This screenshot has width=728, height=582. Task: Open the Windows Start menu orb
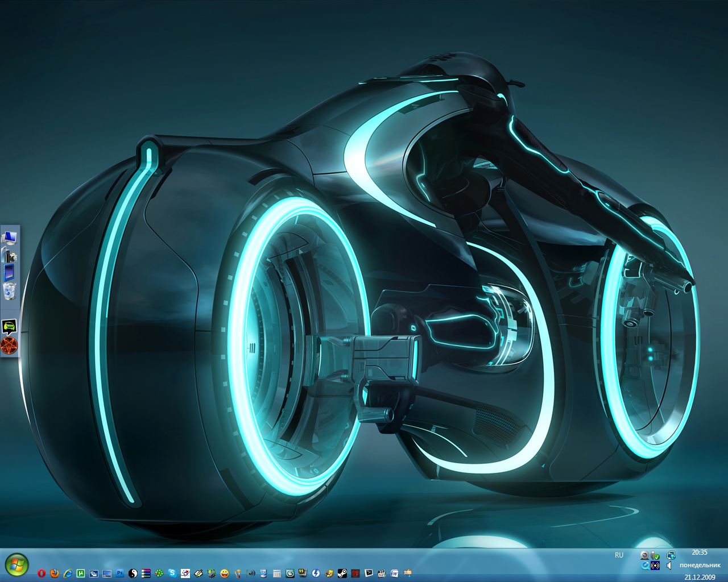point(16,564)
